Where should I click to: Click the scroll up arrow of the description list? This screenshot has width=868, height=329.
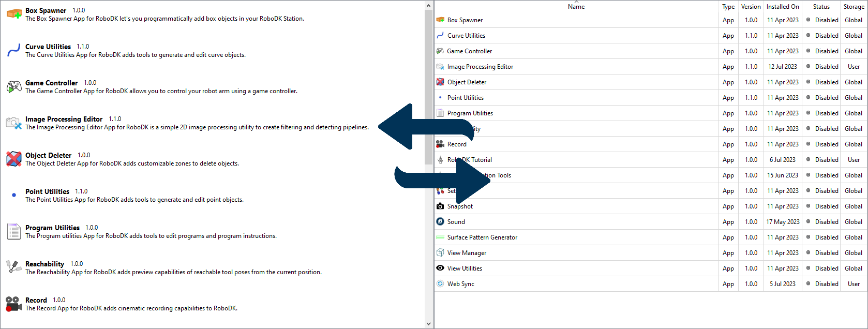(x=428, y=6)
